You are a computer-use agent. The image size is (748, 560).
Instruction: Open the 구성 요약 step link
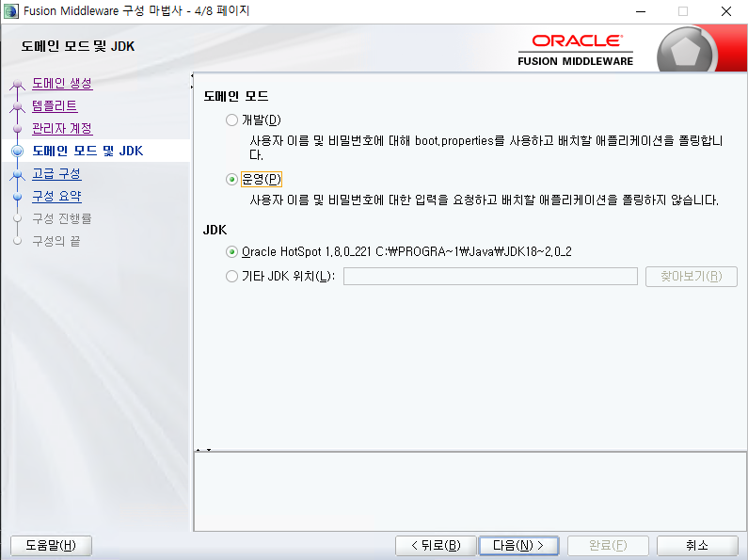tap(56, 196)
